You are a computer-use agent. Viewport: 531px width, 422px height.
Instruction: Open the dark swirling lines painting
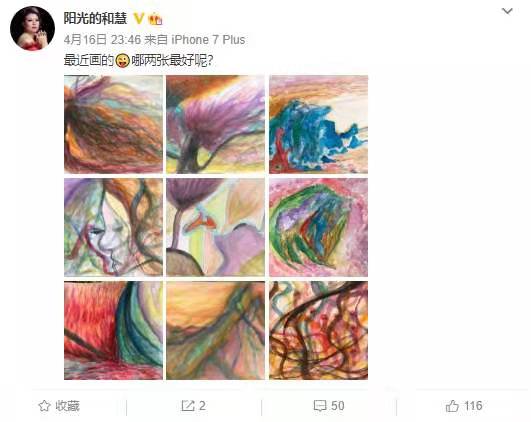319,330
